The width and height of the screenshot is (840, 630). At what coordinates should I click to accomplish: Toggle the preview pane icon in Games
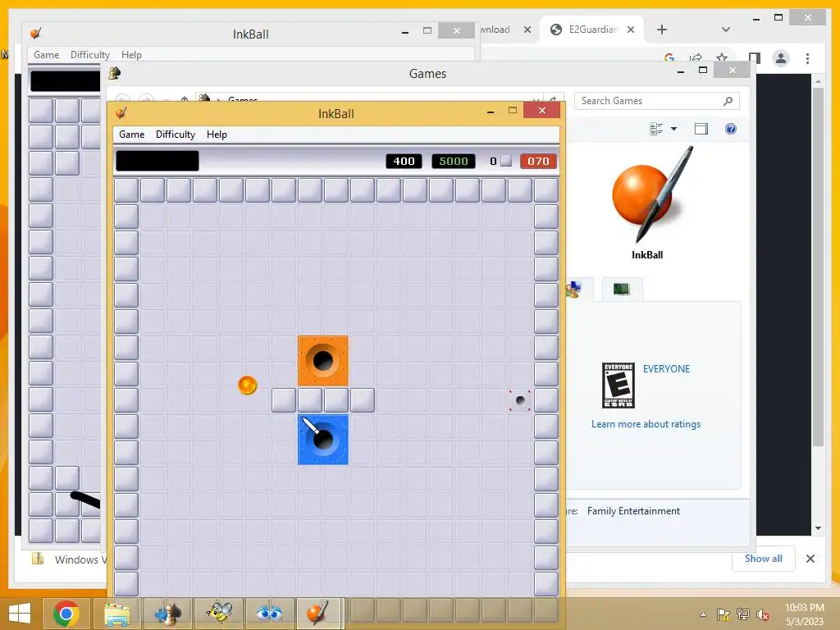701,129
